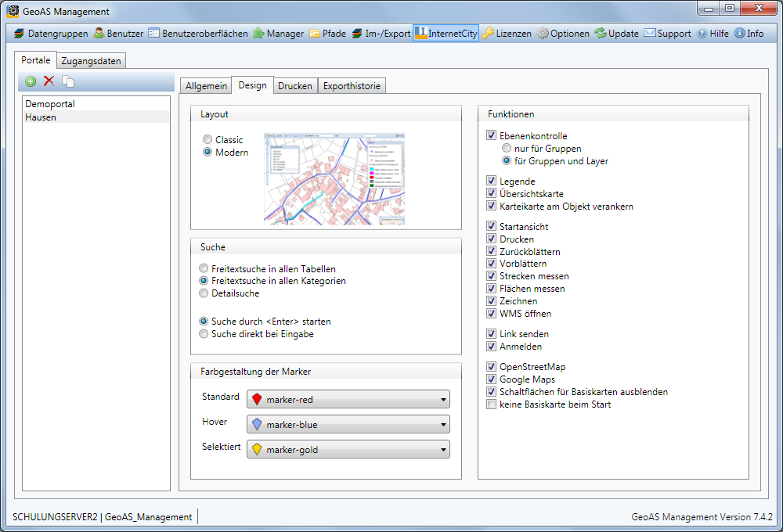
Task: Open the Benutzer management section
Action: (x=118, y=34)
